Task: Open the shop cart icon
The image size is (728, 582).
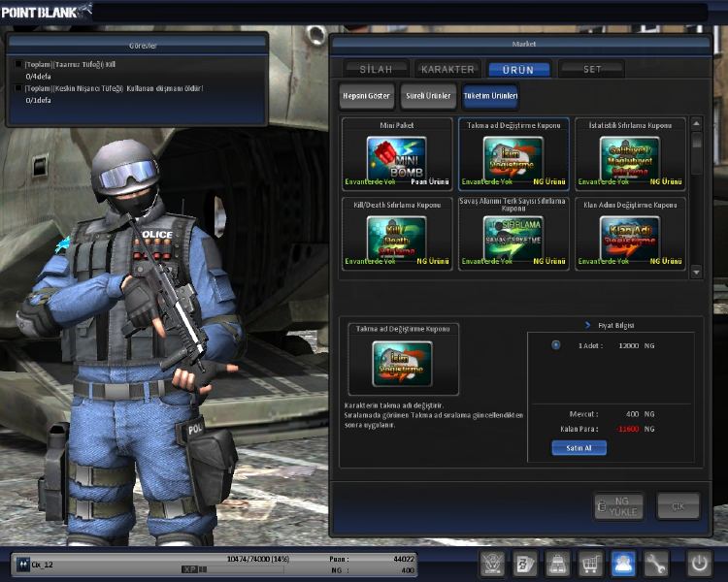Action: pos(590,564)
